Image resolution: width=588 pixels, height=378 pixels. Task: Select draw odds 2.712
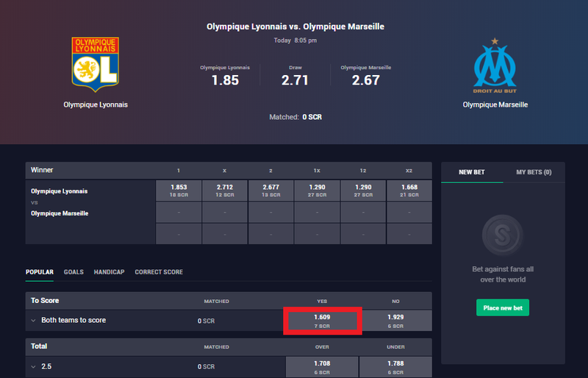[x=225, y=190]
